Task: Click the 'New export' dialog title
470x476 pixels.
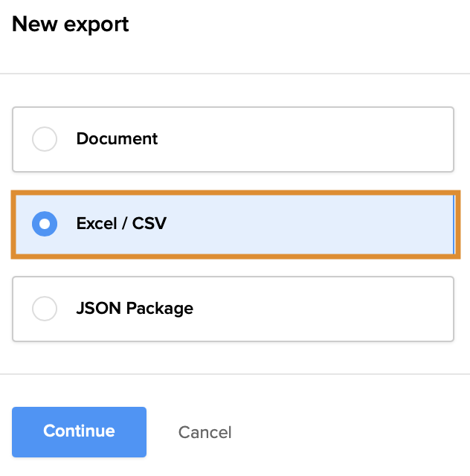Action: [71, 24]
